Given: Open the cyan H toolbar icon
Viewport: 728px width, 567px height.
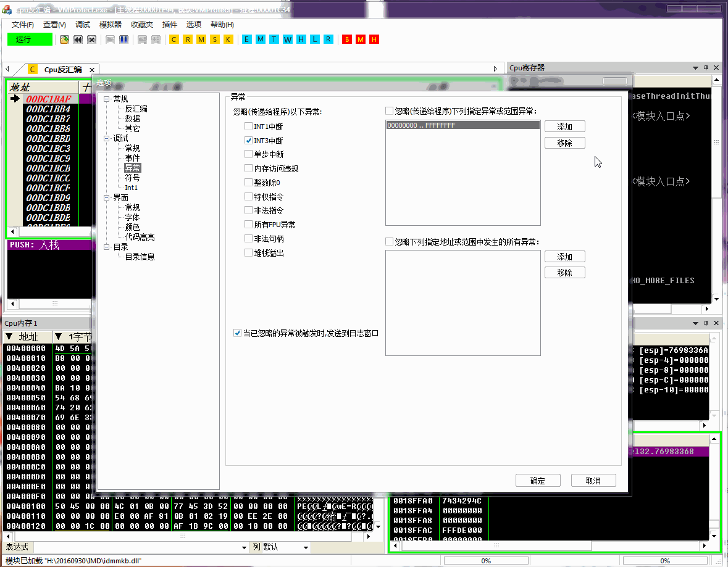Looking at the screenshot, I should click(x=301, y=39).
